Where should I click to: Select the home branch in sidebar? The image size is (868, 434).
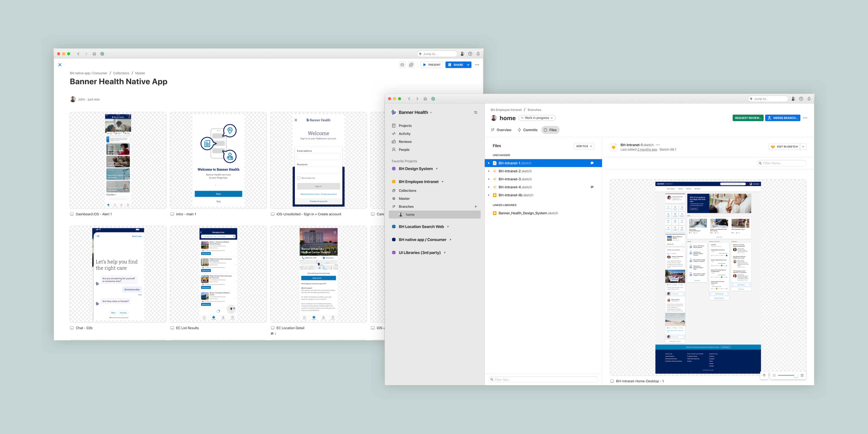435,215
